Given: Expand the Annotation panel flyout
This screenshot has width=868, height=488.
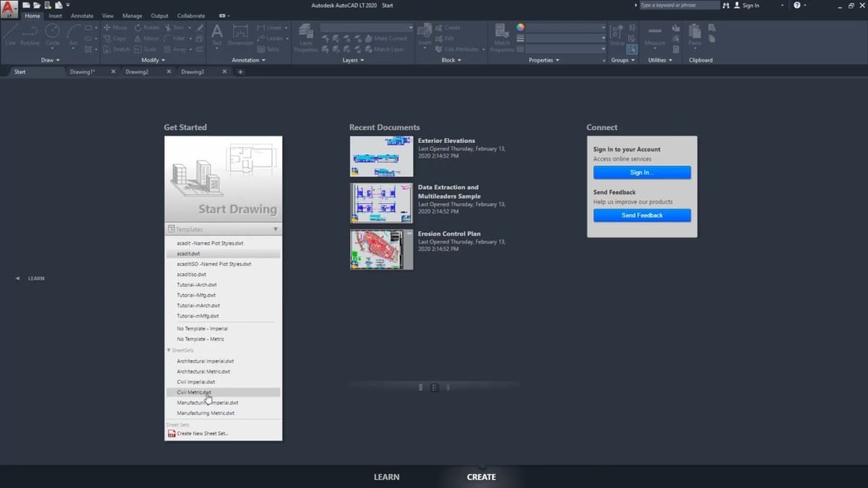Looking at the screenshot, I should coord(248,60).
